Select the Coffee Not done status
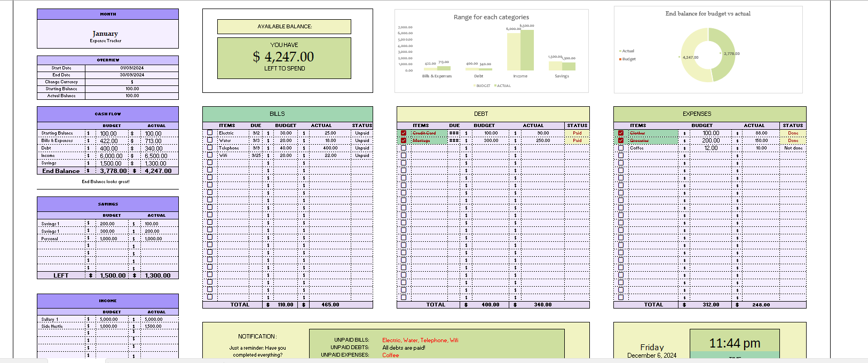The image size is (868, 363). pyautogui.click(x=793, y=148)
